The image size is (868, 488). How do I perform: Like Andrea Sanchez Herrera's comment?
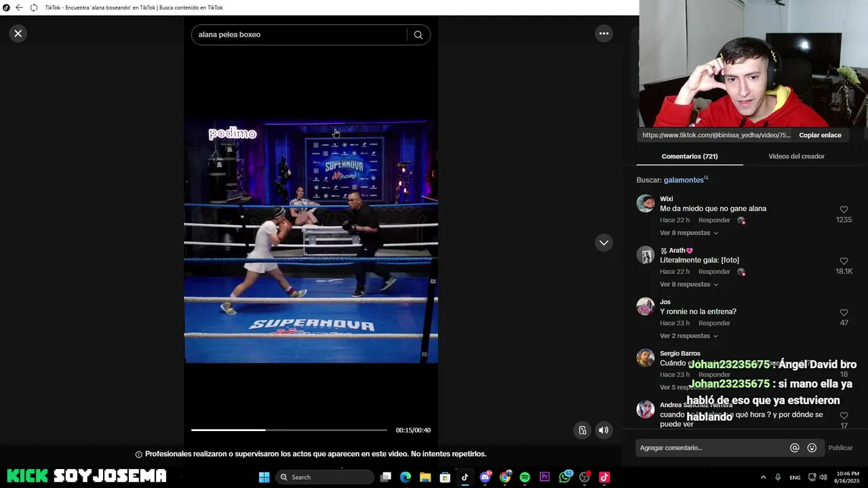[844, 416]
